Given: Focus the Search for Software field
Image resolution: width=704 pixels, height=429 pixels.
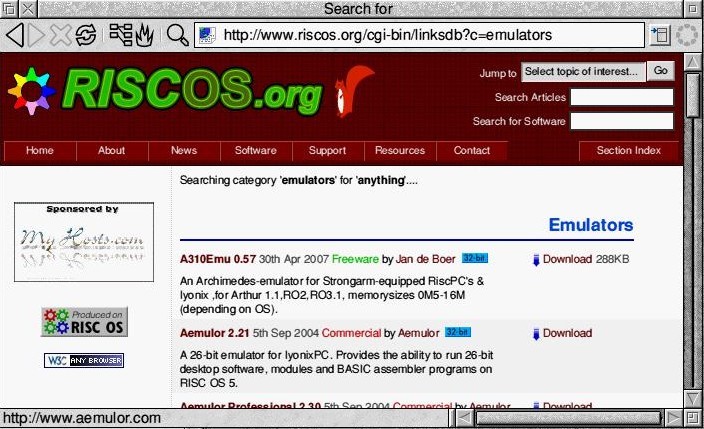Looking at the screenshot, I should pyautogui.click(x=622, y=121).
